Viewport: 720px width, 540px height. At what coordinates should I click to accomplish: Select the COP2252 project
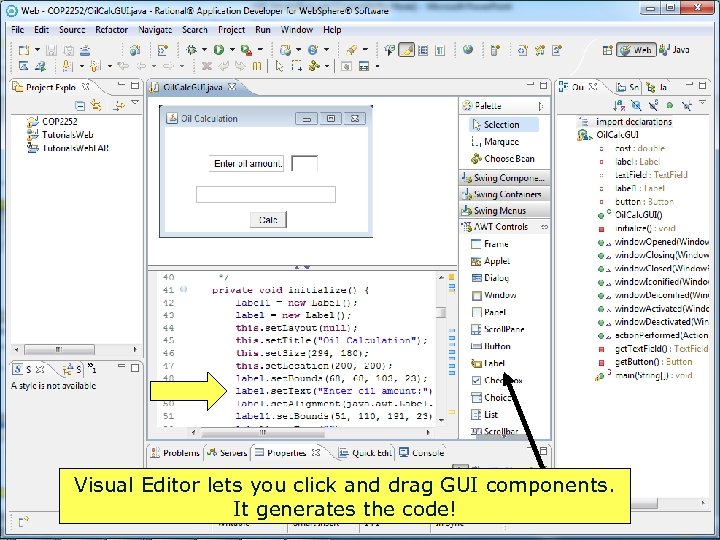coord(53,121)
